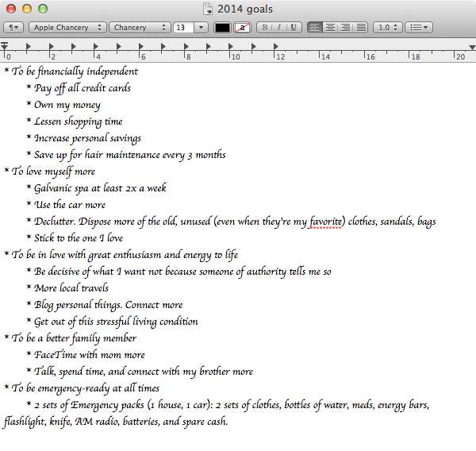This screenshot has width=476, height=451.
Task: Open the Chancery typeface dropdown
Action: [x=139, y=27]
